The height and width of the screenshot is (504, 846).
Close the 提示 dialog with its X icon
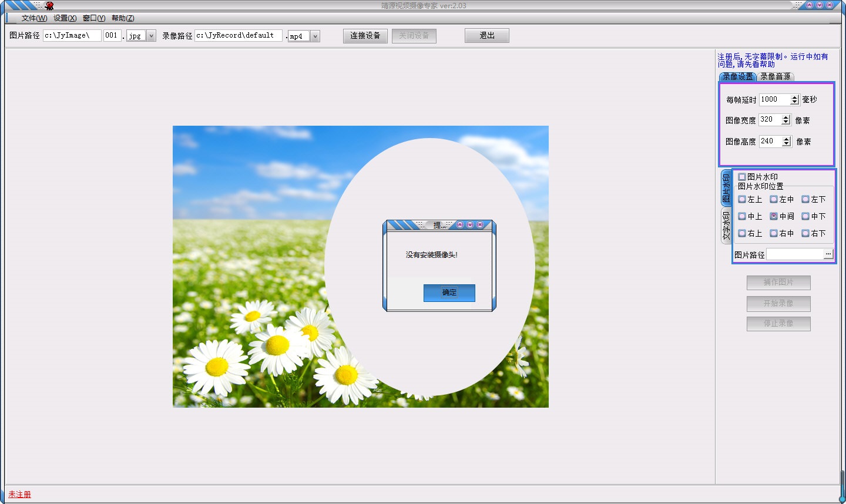[480, 225]
